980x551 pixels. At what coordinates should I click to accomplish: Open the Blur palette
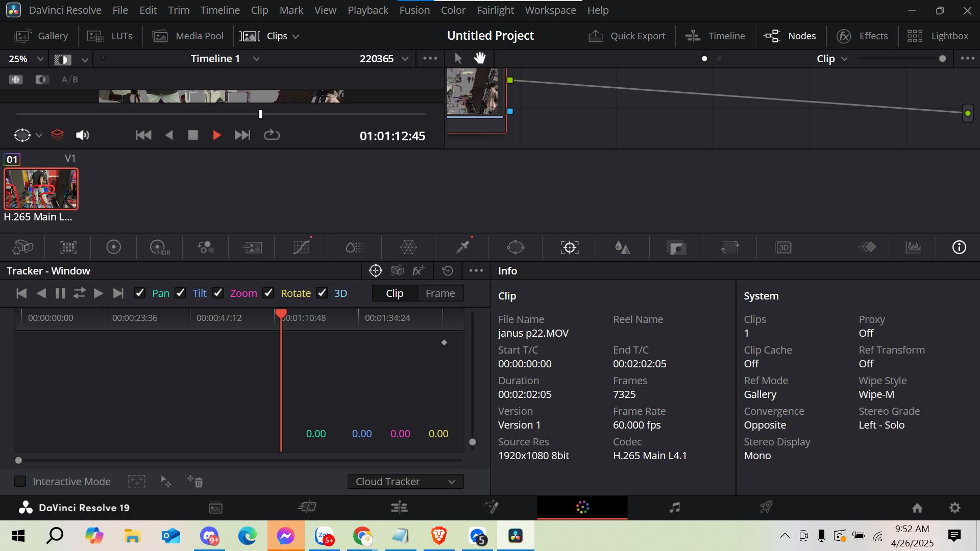(x=622, y=247)
